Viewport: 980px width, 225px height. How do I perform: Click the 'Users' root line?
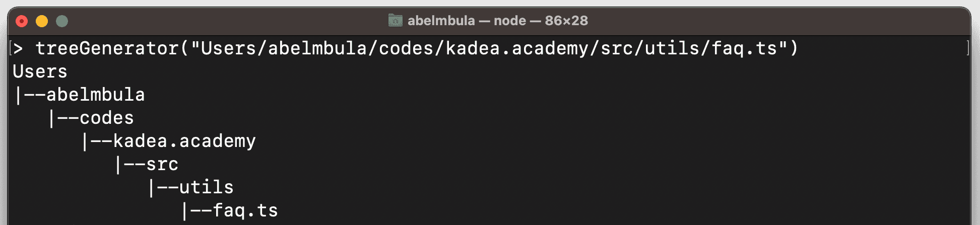[40, 71]
